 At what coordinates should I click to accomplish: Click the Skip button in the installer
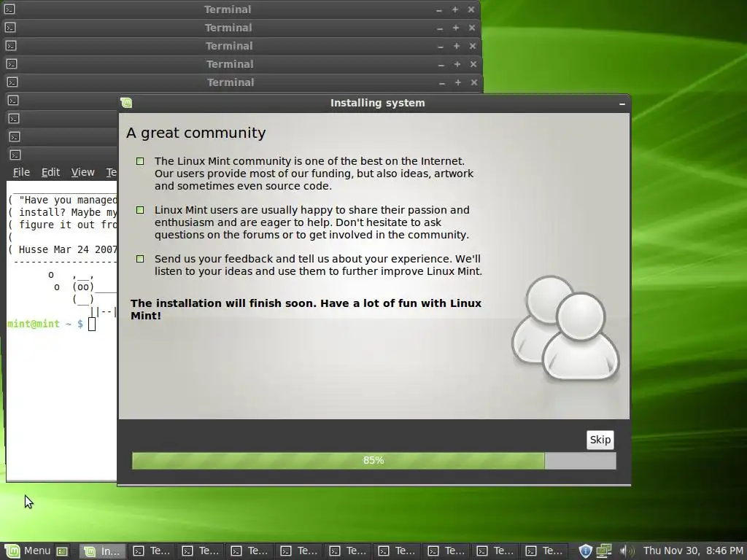point(600,440)
